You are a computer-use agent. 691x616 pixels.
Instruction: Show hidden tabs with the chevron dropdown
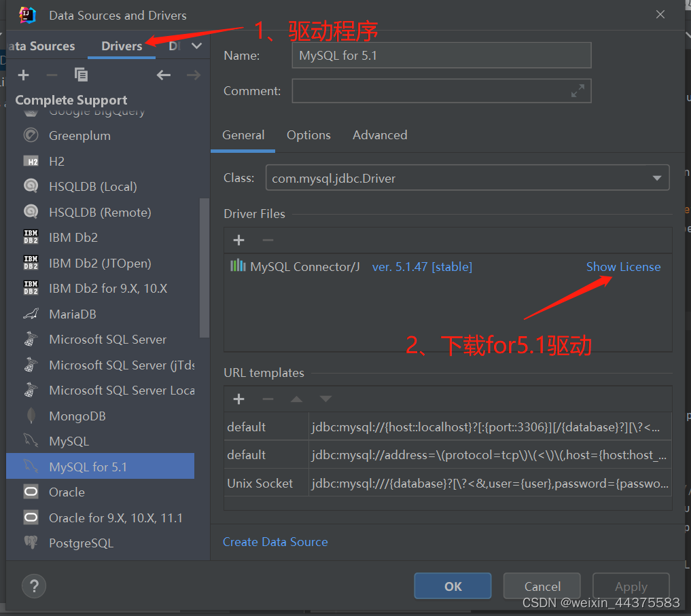(196, 46)
